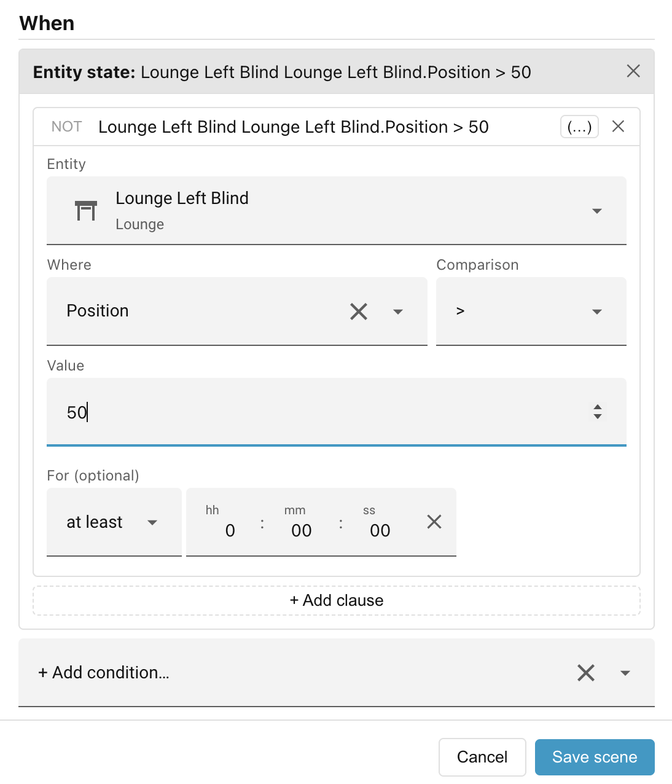Screen dimensions: 672x784
Task: Remove the Entity state condition header
Action: click(633, 71)
